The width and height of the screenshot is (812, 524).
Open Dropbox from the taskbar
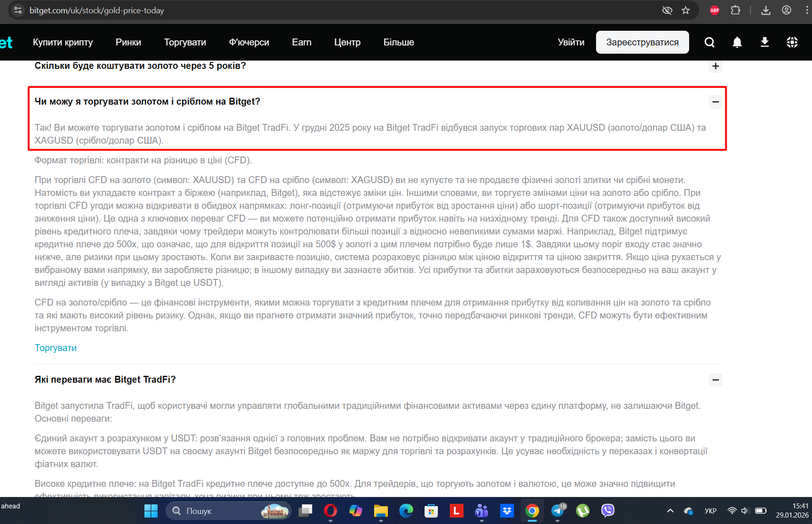[507, 511]
